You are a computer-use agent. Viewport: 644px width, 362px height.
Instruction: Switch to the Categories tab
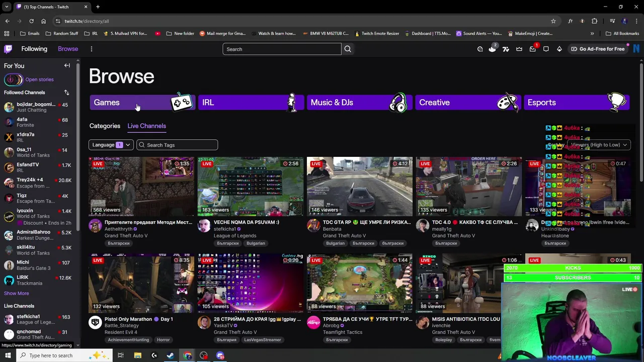point(105,126)
